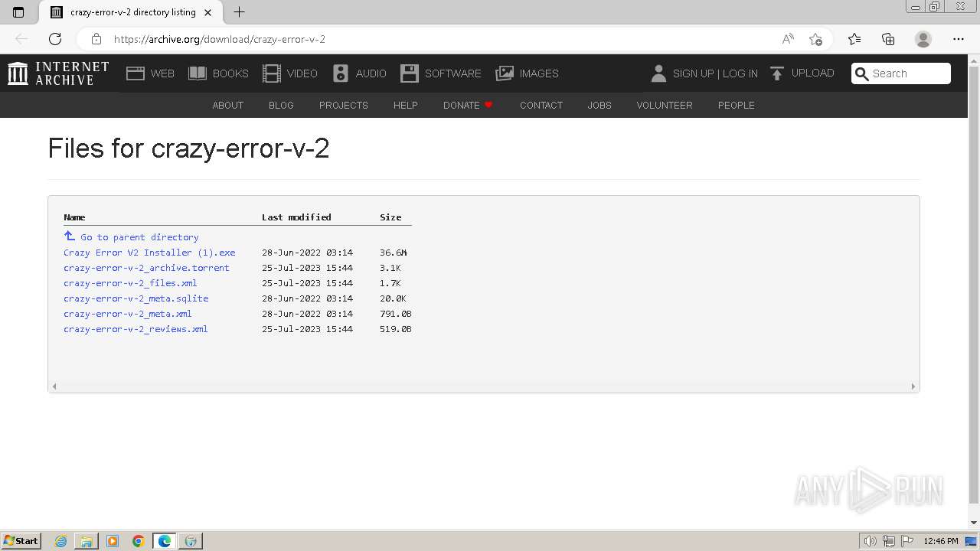This screenshot has height=551, width=980.
Task: Open the Books section icon
Action: (198, 73)
